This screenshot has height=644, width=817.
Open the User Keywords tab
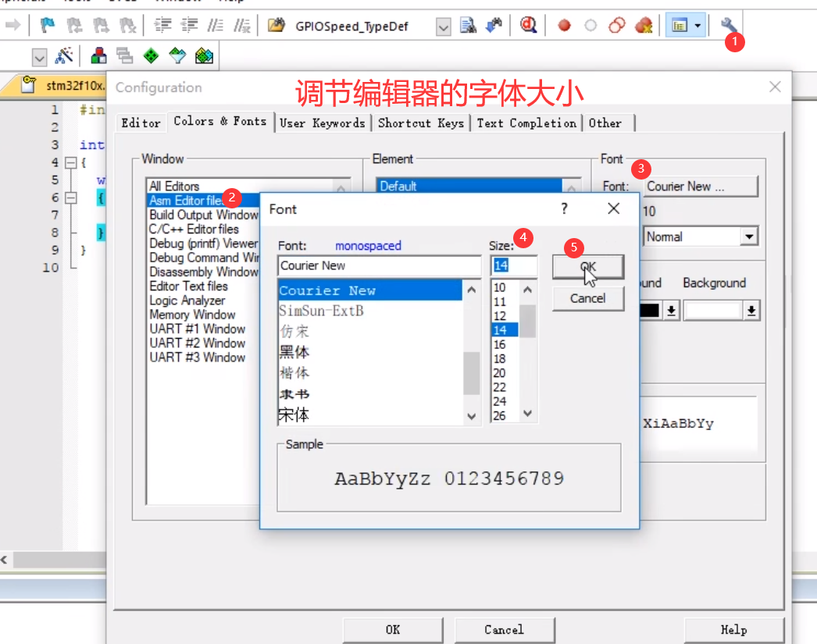point(322,123)
